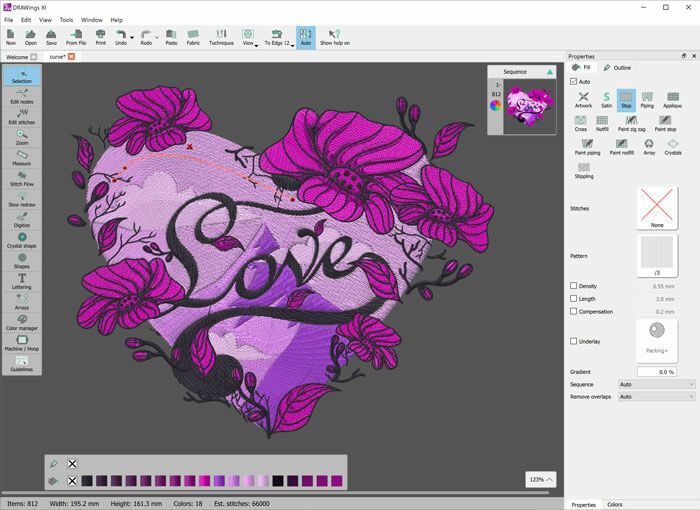Collapse the Sequence panel triangle
The width and height of the screenshot is (700, 510).
click(550, 71)
